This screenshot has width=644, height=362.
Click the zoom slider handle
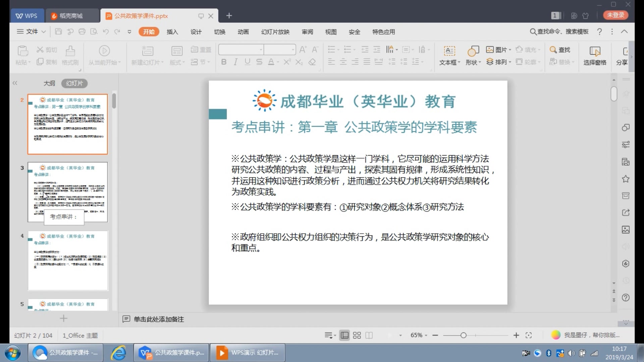[463, 335]
